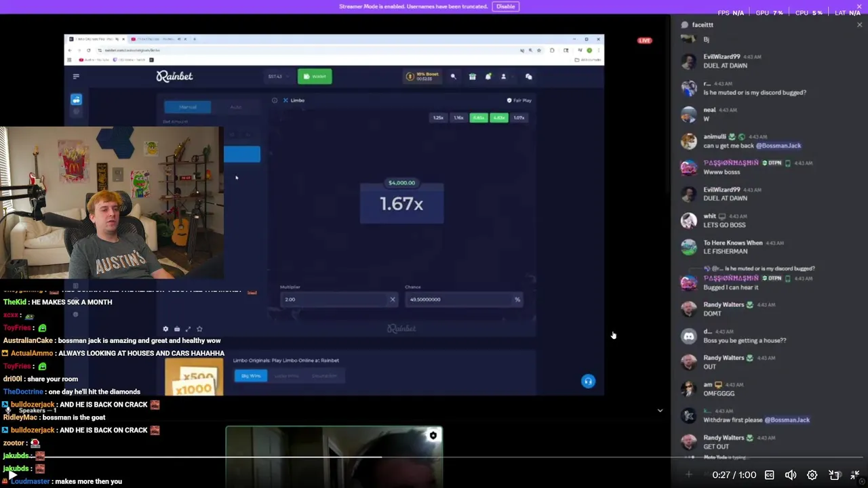Click the Randy Walters GET OUT message
The width and height of the screenshot is (868, 488).
tap(716, 447)
